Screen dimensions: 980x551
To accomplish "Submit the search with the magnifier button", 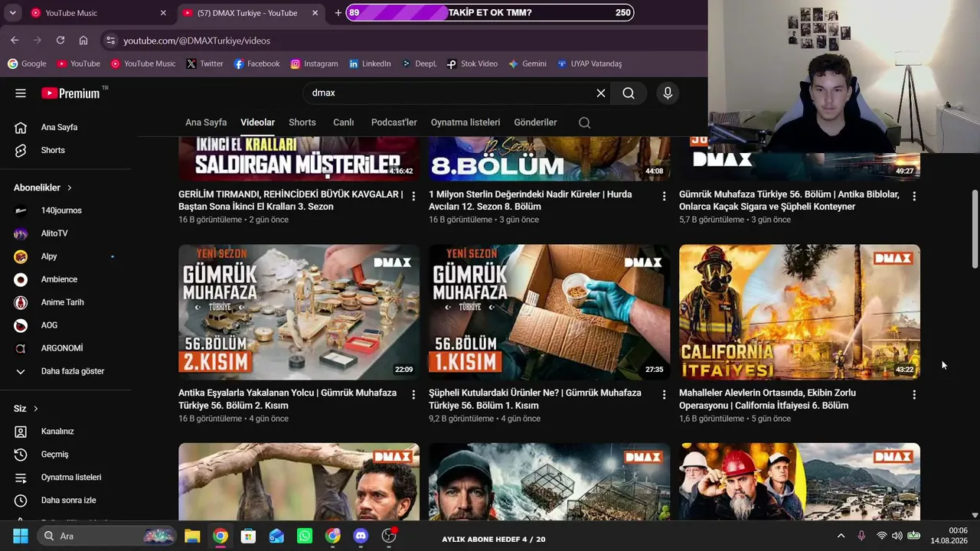I will point(629,93).
